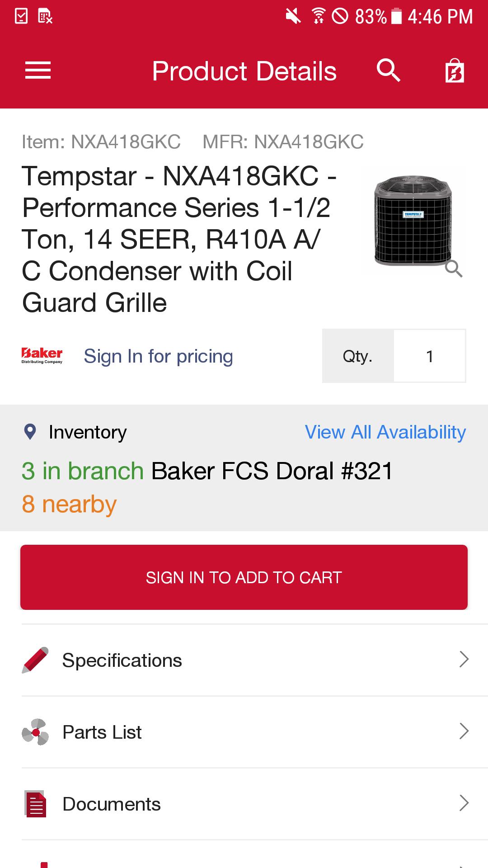Open the Documents section
The width and height of the screenshot is (488, 868).
(112, 804)
